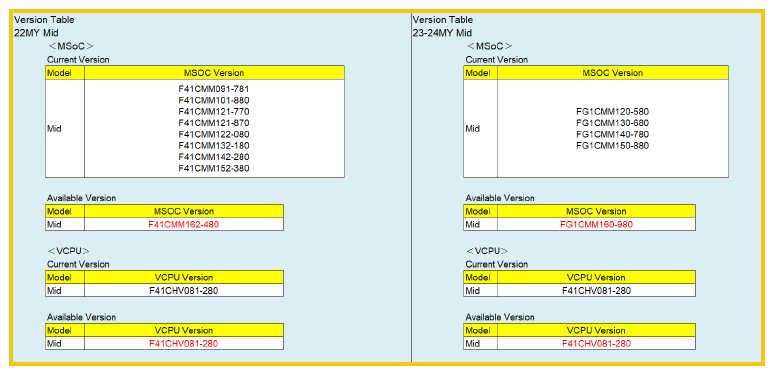Select version FG1CMM130-680
The height and width of the screenshot is (375, 774).
point(613,123)
